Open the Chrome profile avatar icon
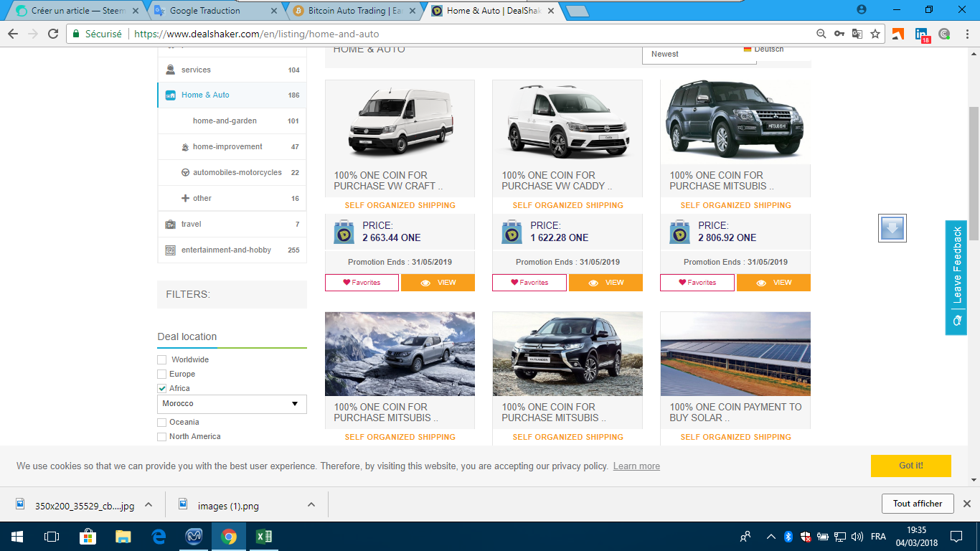 (x=862, y=9)
